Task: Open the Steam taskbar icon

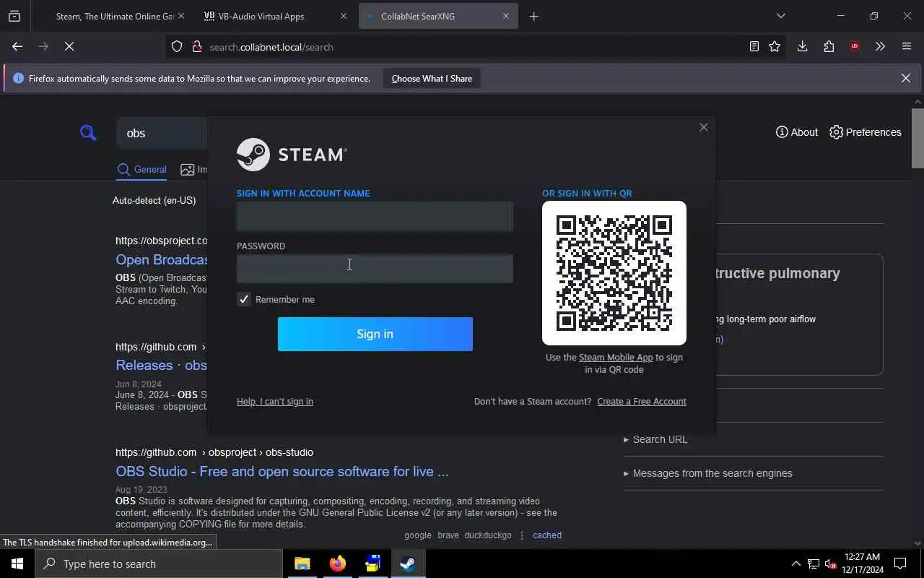Action: click(x=408, y=564)
